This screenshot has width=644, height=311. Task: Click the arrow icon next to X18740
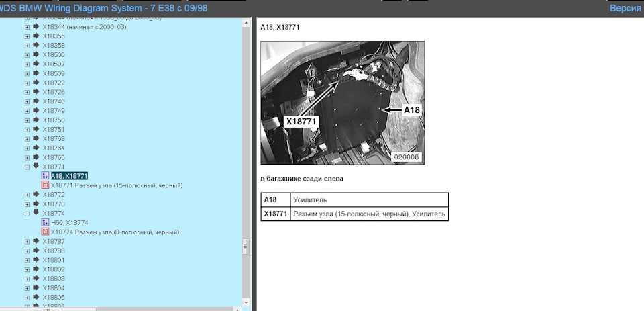[x=36, y=101]
